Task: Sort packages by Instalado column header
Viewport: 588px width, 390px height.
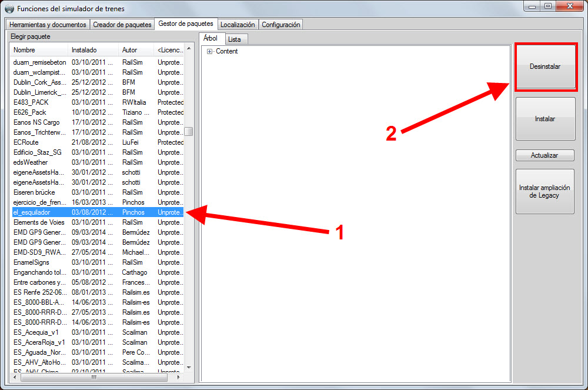Action: tap(93, 51)
